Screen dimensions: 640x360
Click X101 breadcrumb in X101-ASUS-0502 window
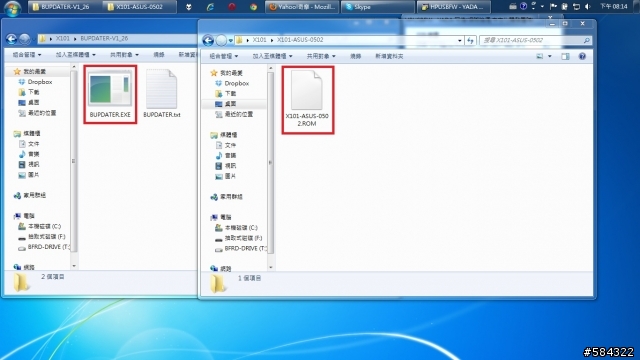(259, 40)
